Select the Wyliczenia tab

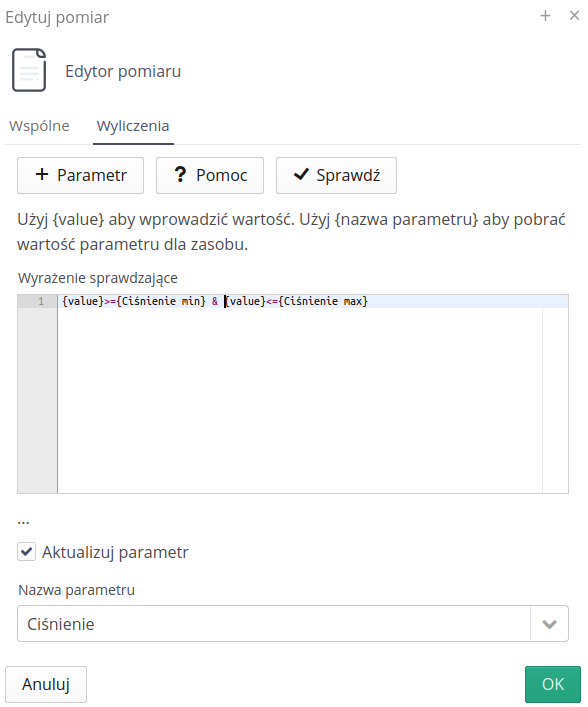point(133,126)
